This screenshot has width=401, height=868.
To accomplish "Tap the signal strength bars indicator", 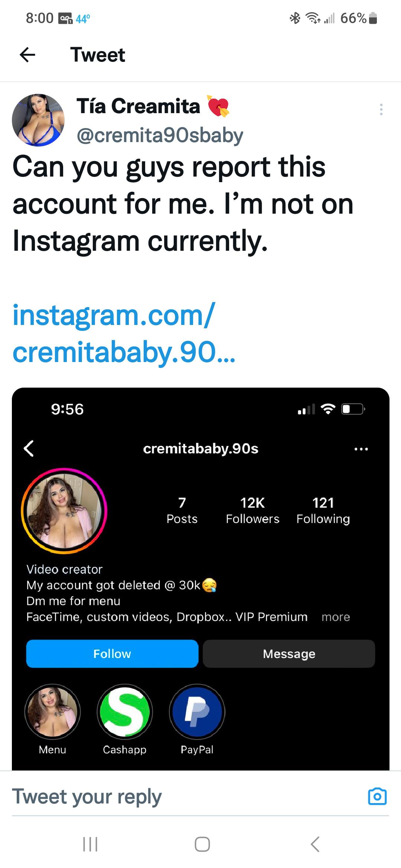I will [x=330, y=19].
